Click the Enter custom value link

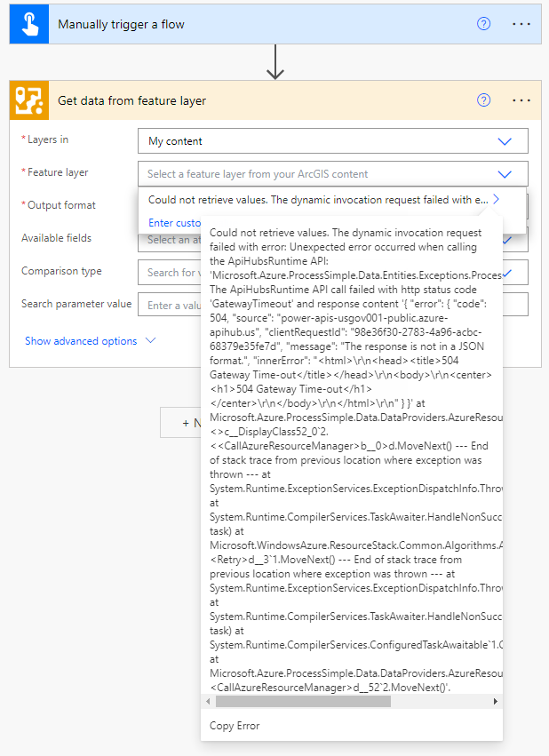pos(174,223)
